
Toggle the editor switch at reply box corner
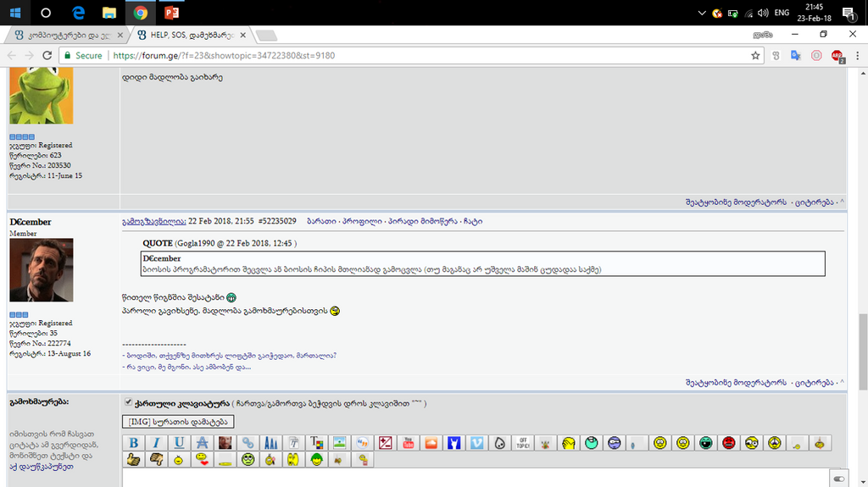(x=838, y=479)
